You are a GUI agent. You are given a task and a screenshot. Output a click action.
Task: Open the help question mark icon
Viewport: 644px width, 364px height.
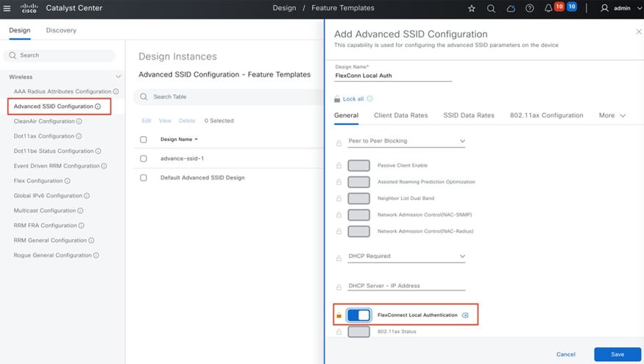point(530,8)
